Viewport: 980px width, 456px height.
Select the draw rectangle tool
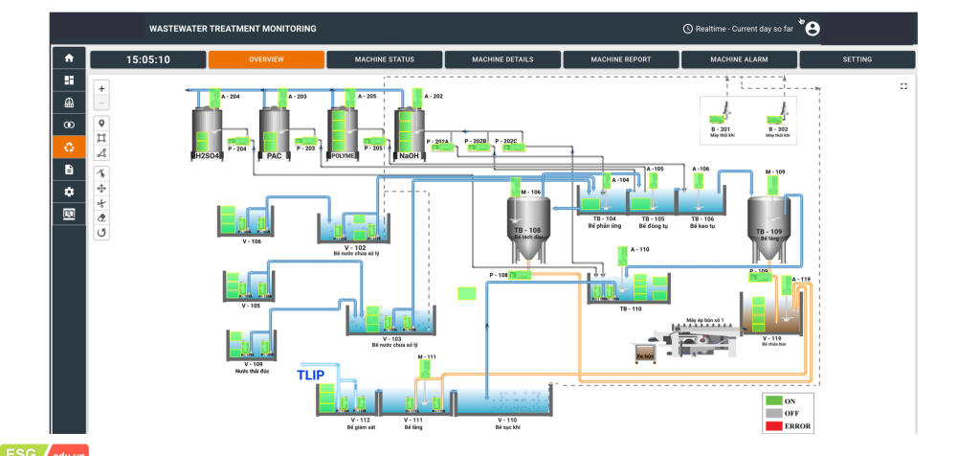[102, 138]
